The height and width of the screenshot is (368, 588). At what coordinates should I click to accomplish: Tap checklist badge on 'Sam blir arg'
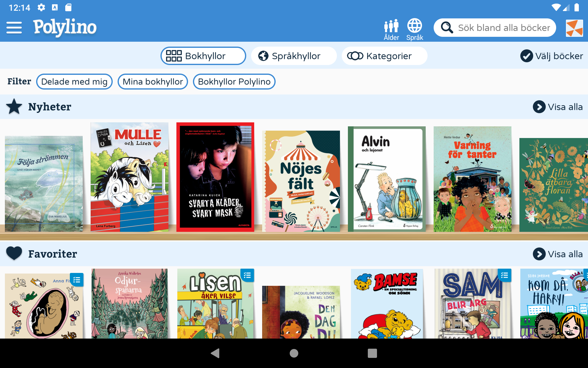pos(504,275)
